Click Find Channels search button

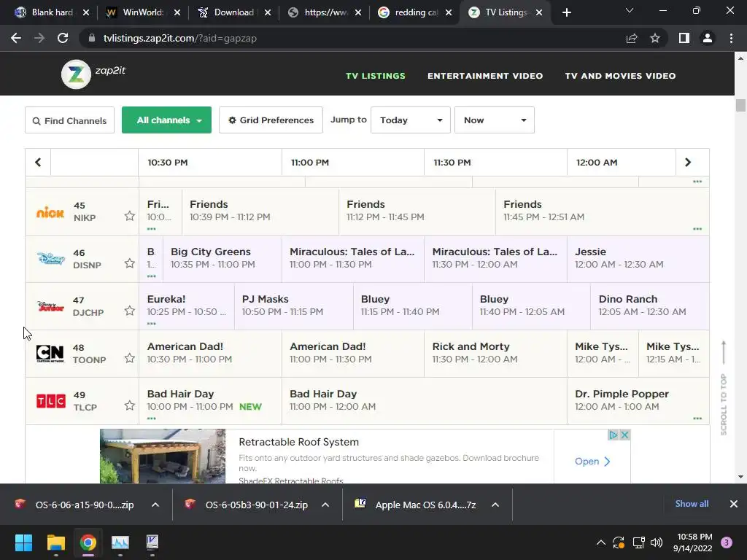click(x=69, y=120)
